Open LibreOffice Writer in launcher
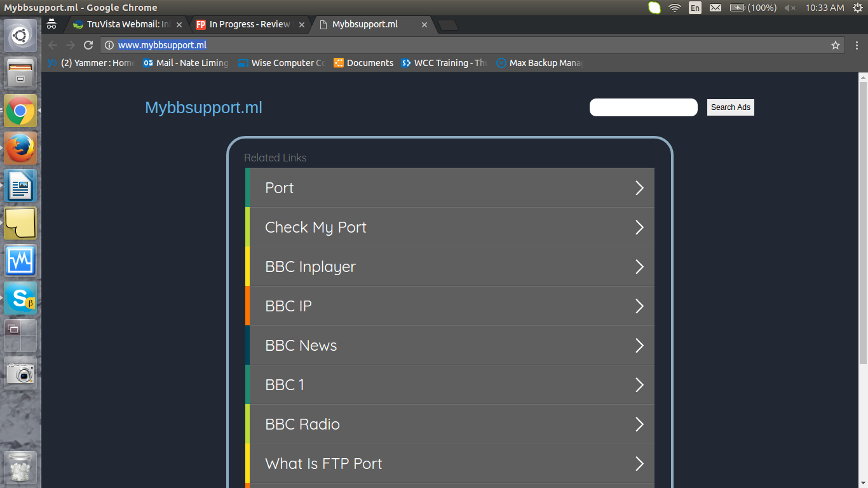This screenshot has width=868, height=488. (20, 186)
